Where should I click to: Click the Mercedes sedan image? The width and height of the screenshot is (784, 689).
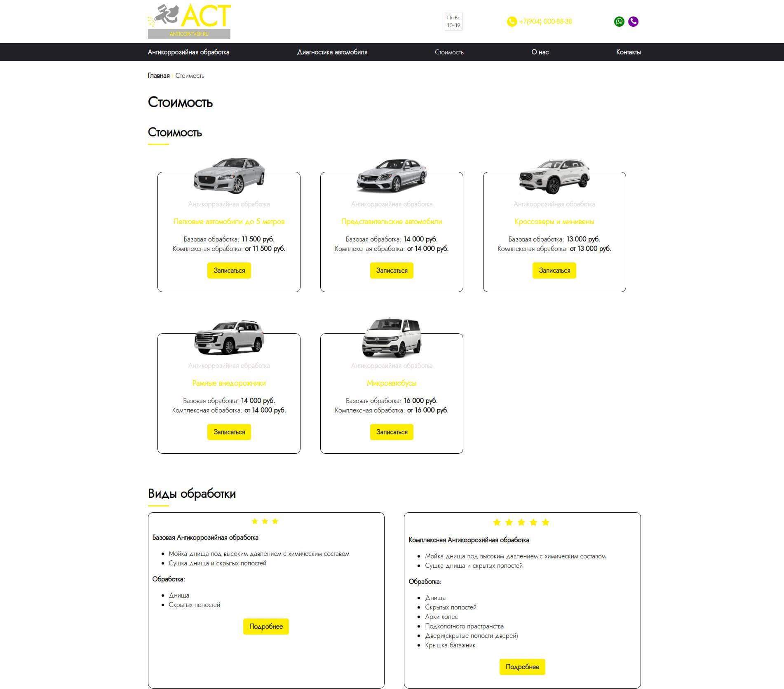[392, 176]
